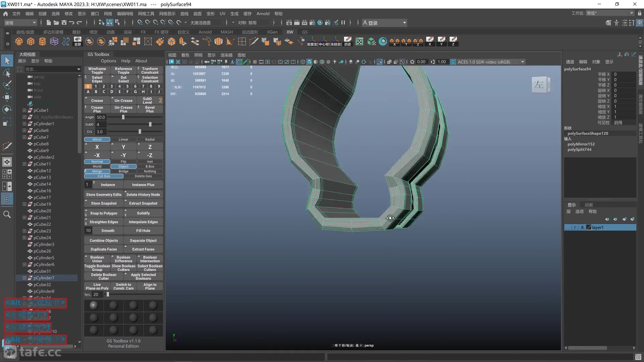
Task: Click the Fill Hole button
Action: pos(143,231)
